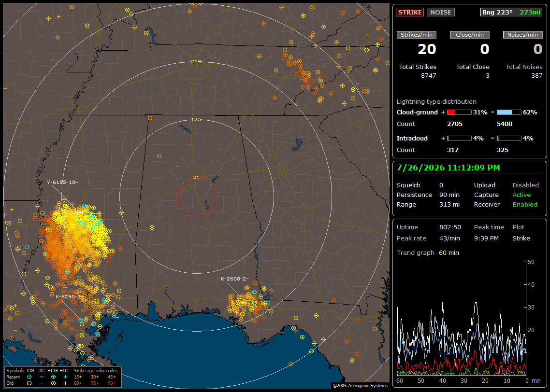Click the Strike age color codes legend title
550x392 pixels.
coord(96,370)
